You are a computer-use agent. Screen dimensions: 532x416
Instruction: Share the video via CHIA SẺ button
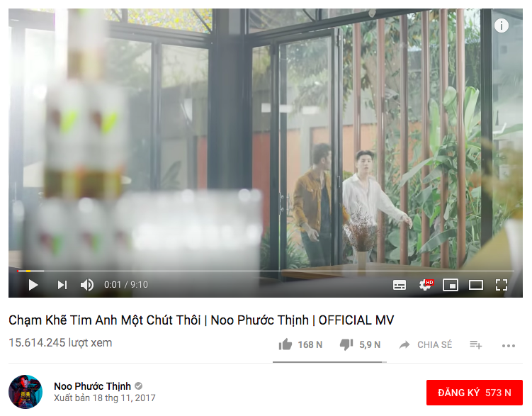point(426,344)
